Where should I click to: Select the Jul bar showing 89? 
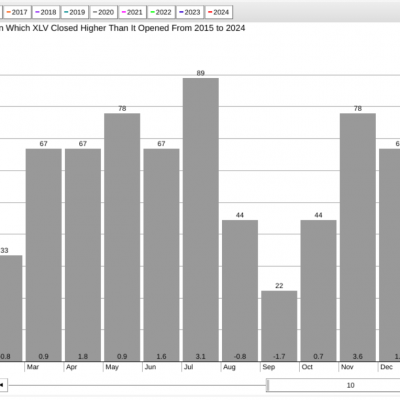click(201, 220)
